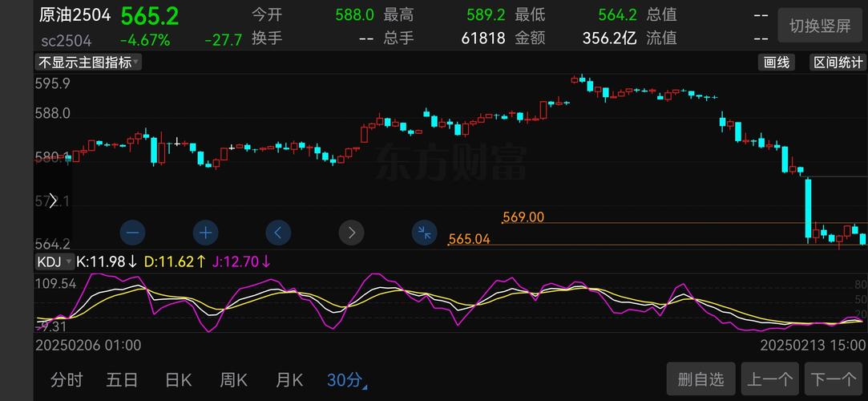868x401 pixels.
Task: Switch to the 周K tab
Action: coord(233,380)
